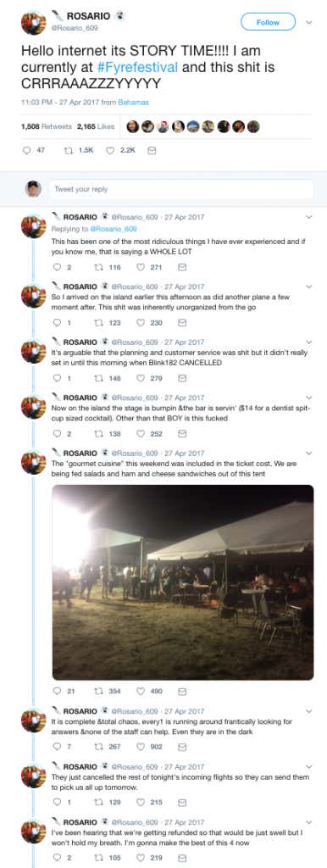Viewport: 327px width, 868px height.
Task: Open chevron menu on the Blink182 tweet
Action: [x=308, y=342]
